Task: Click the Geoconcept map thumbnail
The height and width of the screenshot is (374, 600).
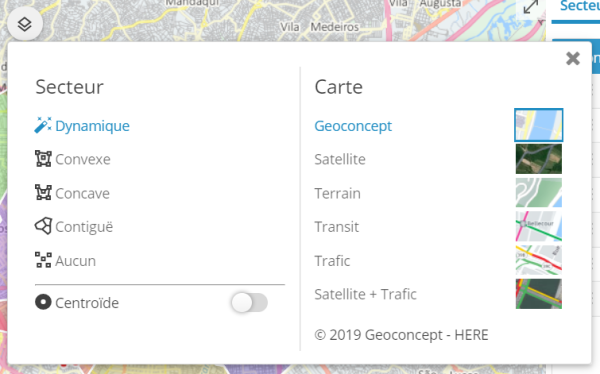Action: pyautogui.click(x=539, y=125)
